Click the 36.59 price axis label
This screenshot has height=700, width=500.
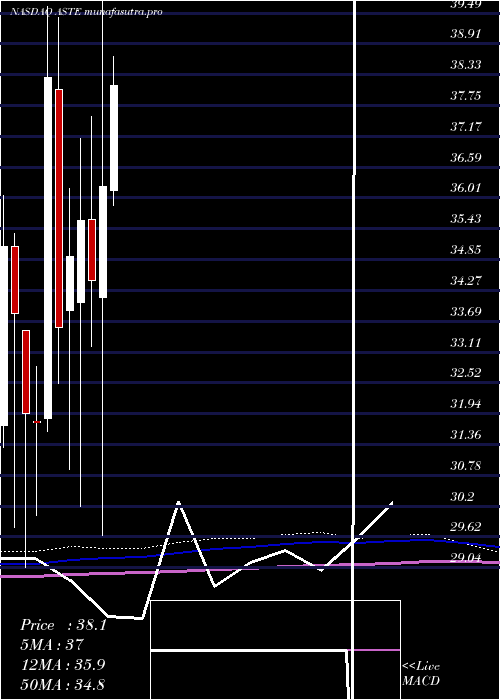coord(466,157)
